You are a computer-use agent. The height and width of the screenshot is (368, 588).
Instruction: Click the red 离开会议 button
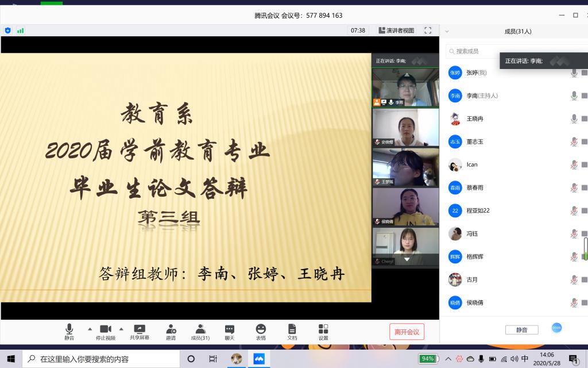pyautogui.click(x=407, y=331)
